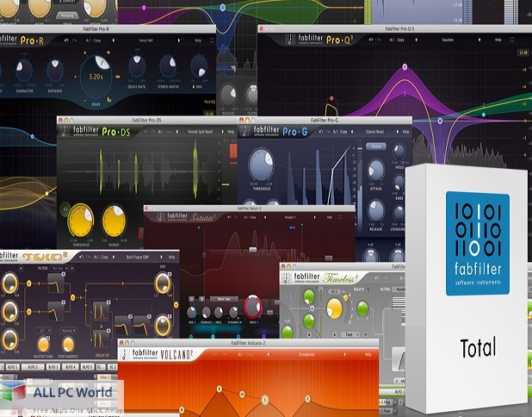Toggle full screen icon in Saturn 2 header

[340, 217]
